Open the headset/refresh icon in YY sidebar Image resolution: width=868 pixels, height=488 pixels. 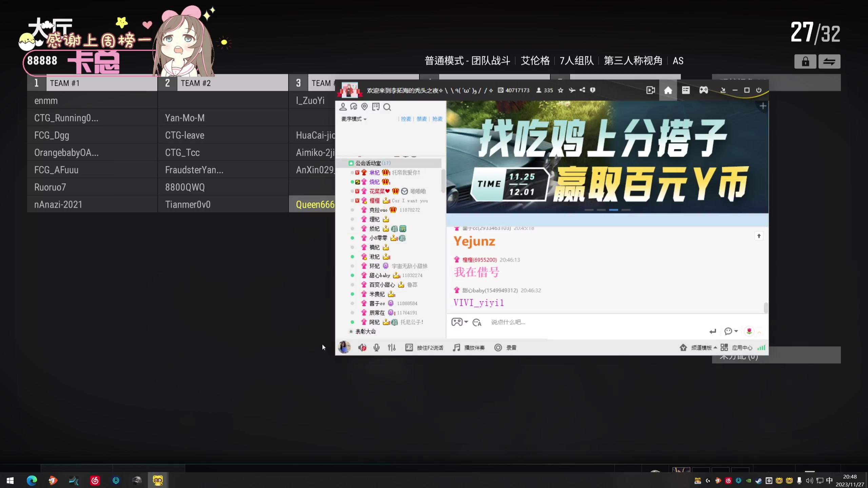(354, 107)
